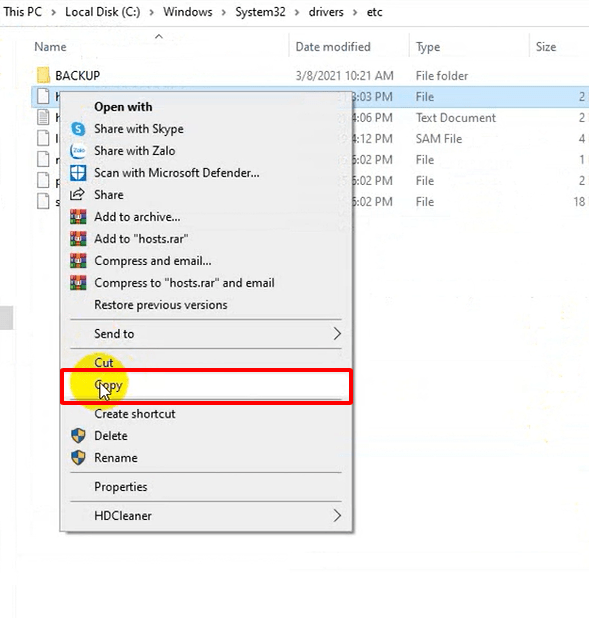Expand breadcrumb chevron after Local Disk (C:)
Image resolution: width=589 pixels, height=618 pixels.
click(151, 12)
